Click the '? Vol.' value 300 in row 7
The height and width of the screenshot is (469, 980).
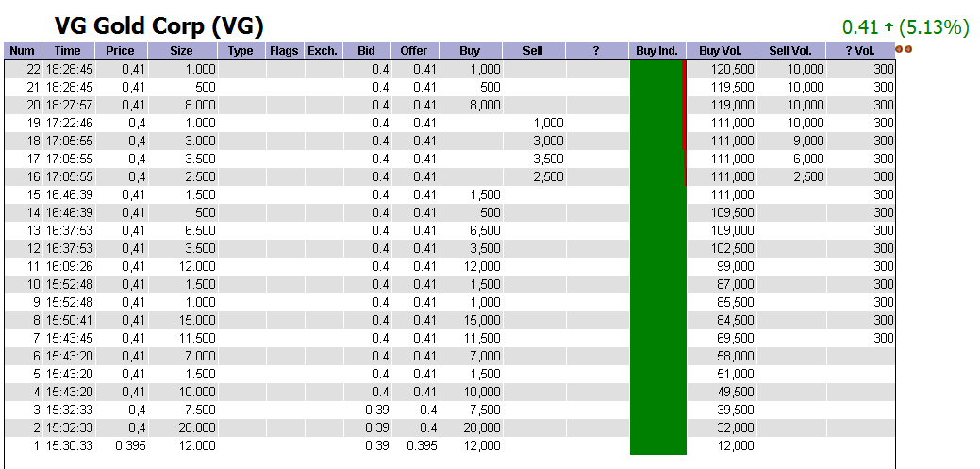[884, 339]
